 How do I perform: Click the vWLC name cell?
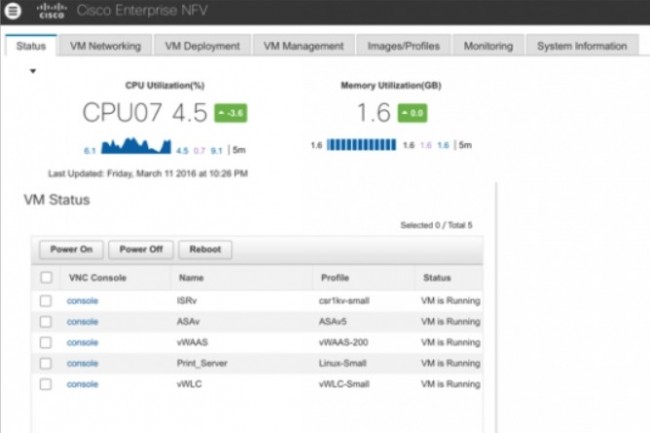pos(189,384)
